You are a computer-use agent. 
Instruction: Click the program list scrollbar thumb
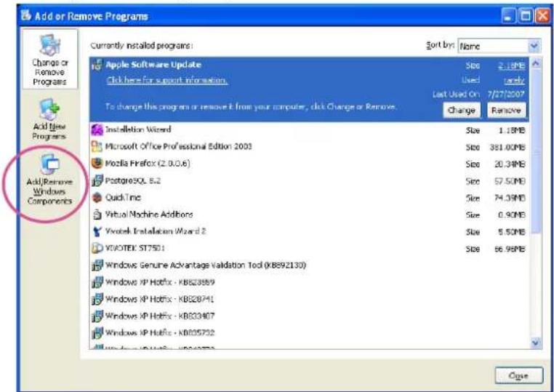point(536,151)
